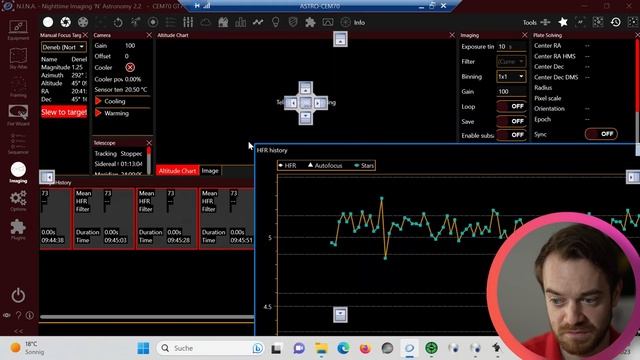This screenshot has width=640, height=360.
Task: Open the Deneb target dropdown
Action: [64, 47]
